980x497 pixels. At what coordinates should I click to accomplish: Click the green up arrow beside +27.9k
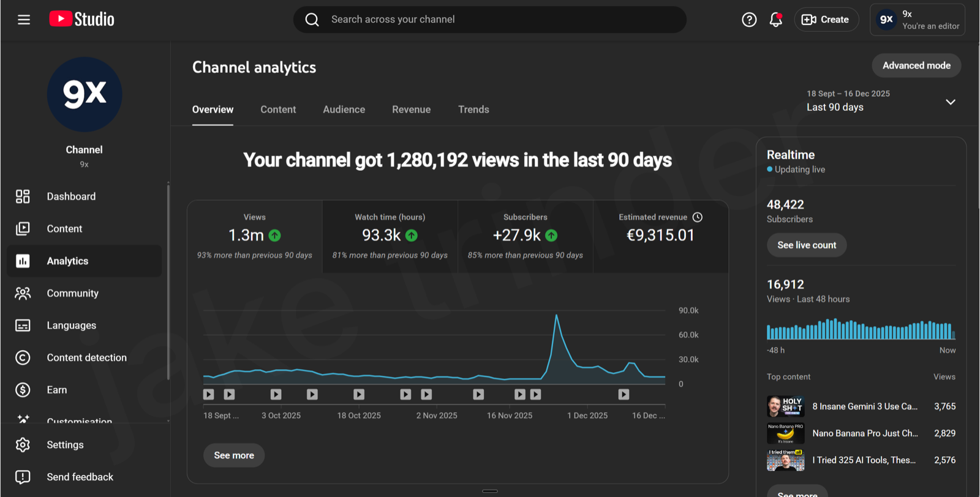coord(551,236)
